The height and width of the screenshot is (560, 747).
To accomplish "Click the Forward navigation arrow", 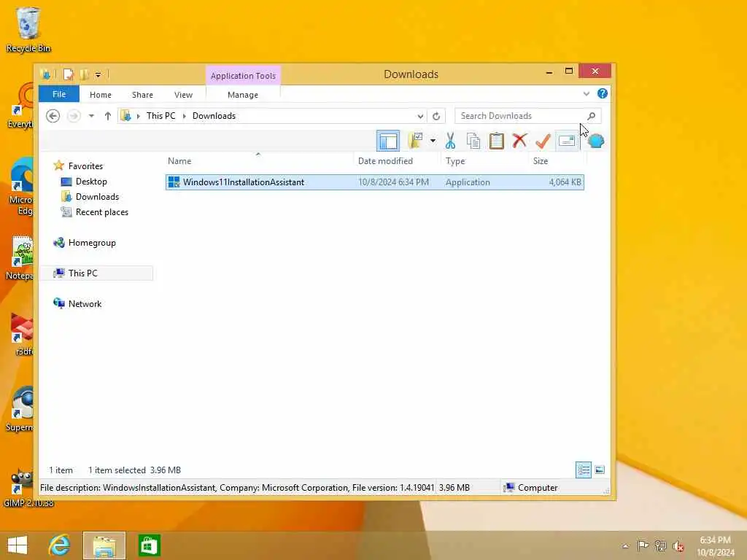I will point(74,116).
